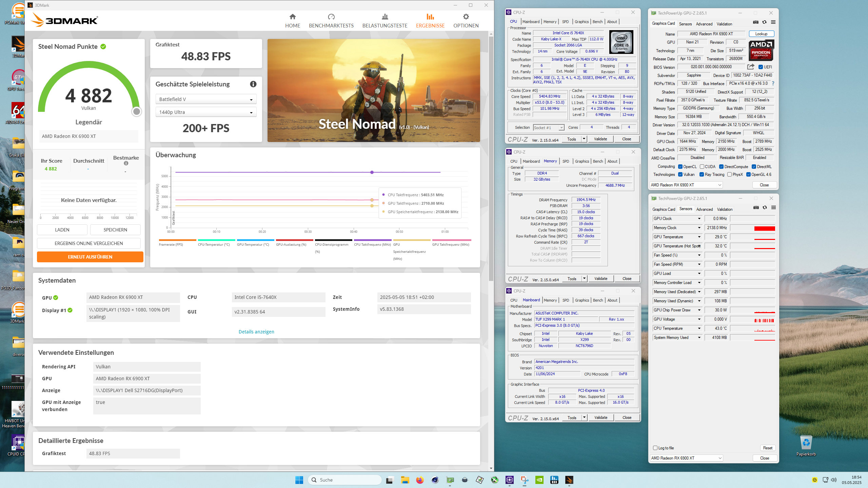Screen dimensions: 868x488
Task: Toggle the UEFI checkbox in GPU-Z
Action: pyautogui.click(x=761, y=67)
